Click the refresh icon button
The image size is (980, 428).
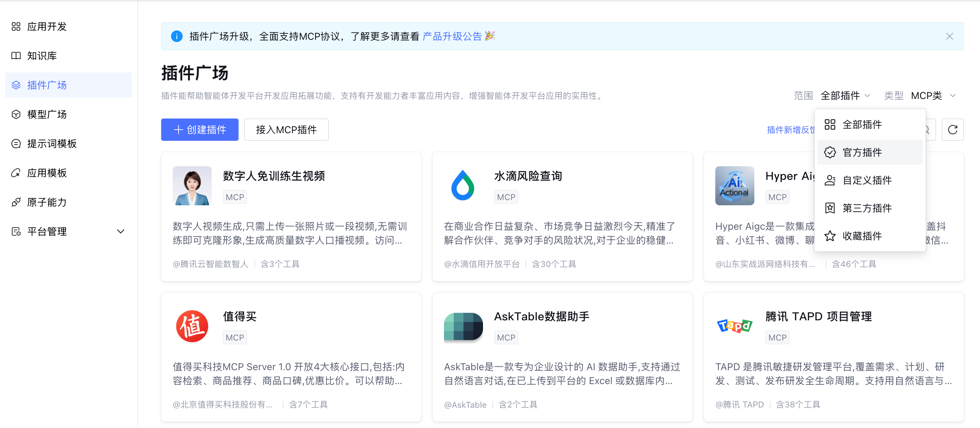point(952,130)
